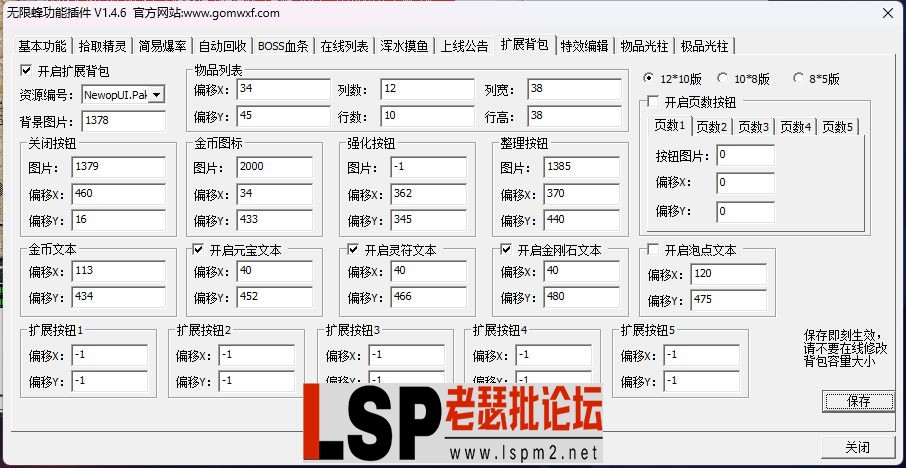Edit 扩展按钮1 偏移X field
Image resolution: width=906 pixels, height=468 pixels.
110,355
